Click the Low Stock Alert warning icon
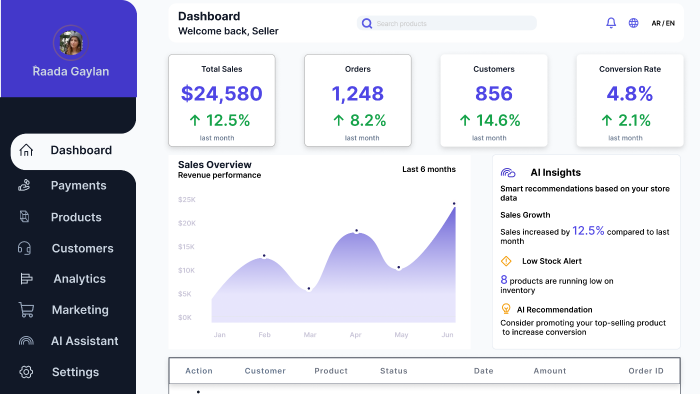Image resolution: width=700 pixels, height=394 pixels. coord(506,261)
